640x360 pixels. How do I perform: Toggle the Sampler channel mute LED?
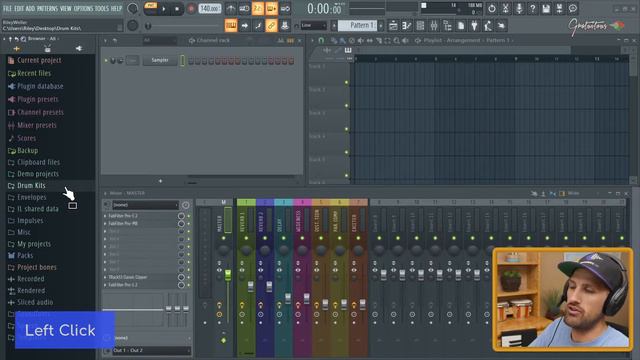(106, 61)
